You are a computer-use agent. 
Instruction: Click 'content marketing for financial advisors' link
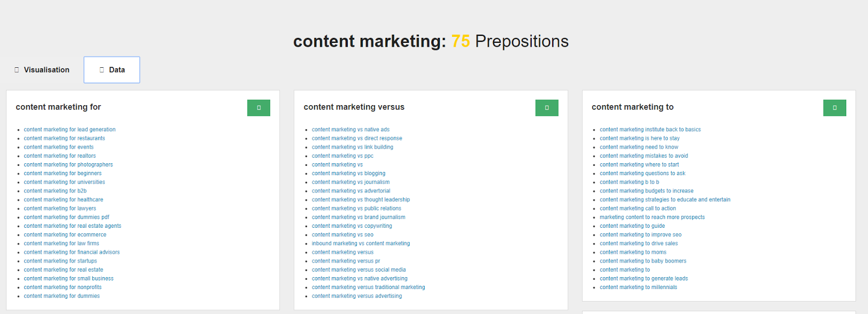pyautogui.click(x=72, y=252)
